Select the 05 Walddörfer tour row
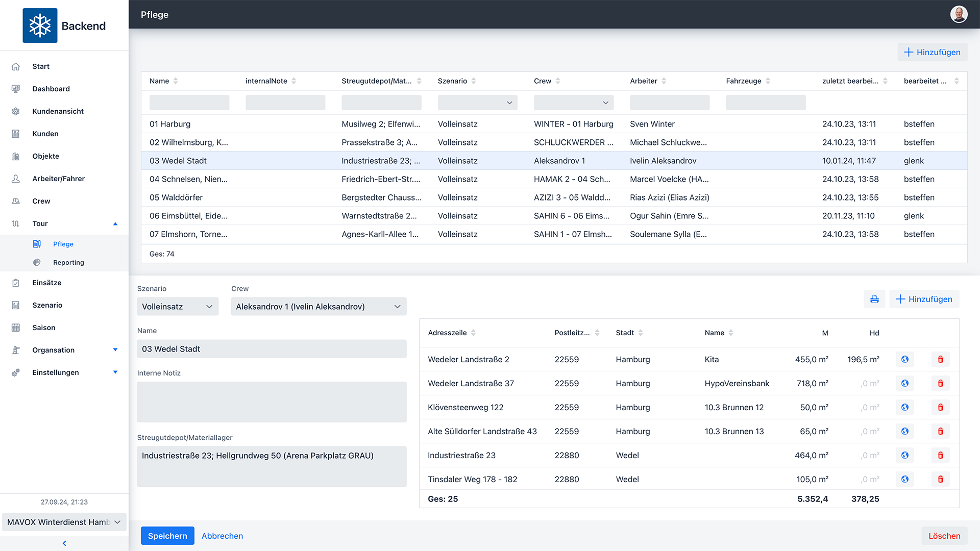The height and width of the screenshot is (551, 980). pos(176,197)
